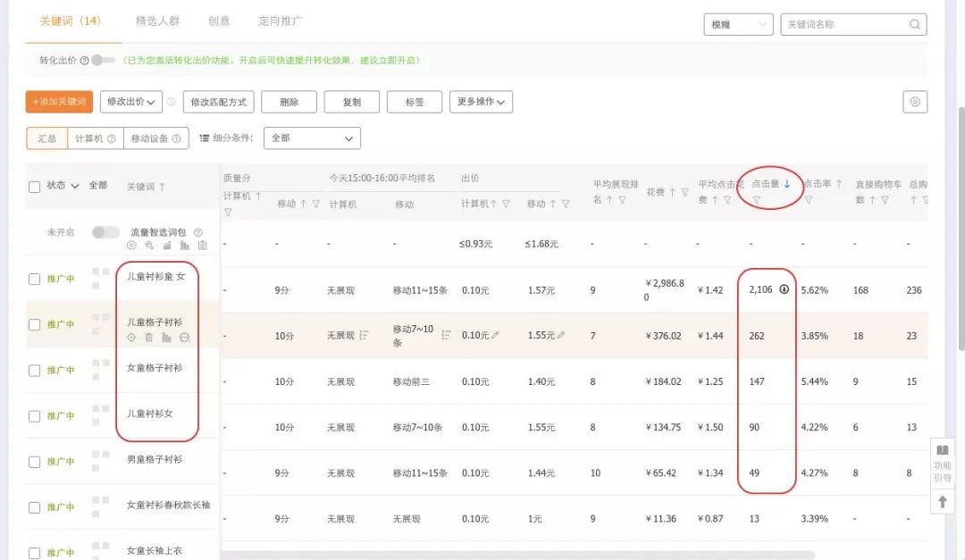Screen dimensions: 965x560
Task: Toggle the 转化出价 switch
Action: (x=103, y=61)
